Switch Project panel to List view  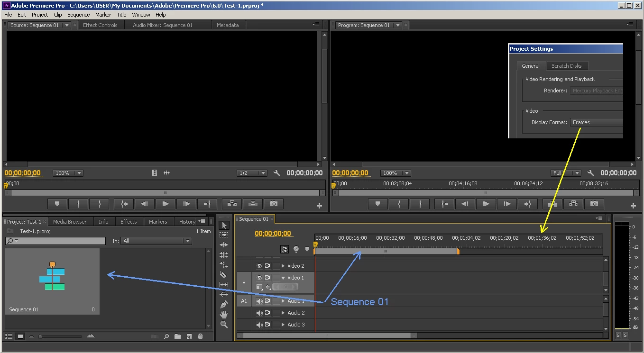click(9, 336)
